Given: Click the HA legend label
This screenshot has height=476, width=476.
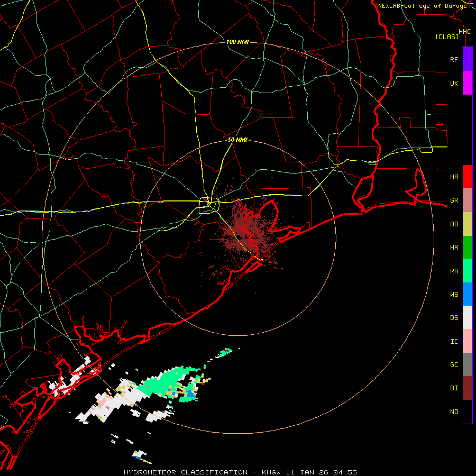Looking at the screenshot, I should [x=454, y=177].
